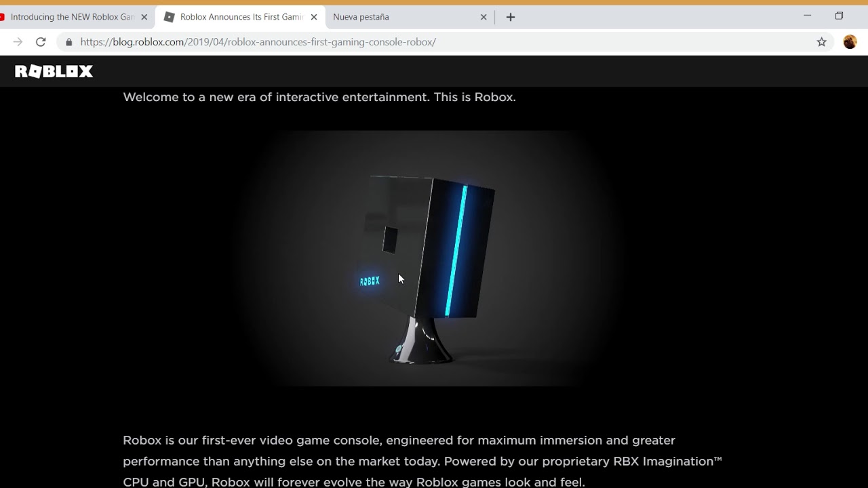Restore down the Chrome window

coord(839,16)
